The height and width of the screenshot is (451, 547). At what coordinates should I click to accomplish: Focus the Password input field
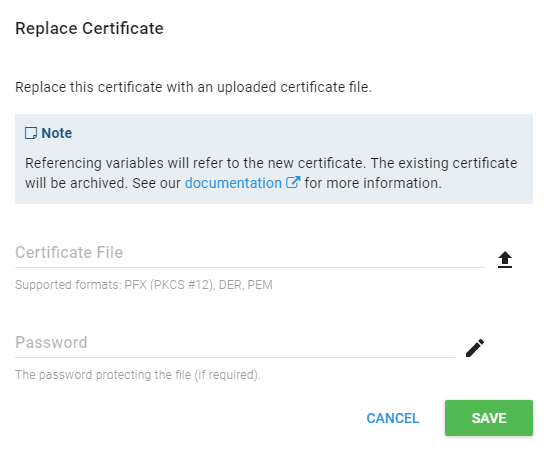pos(235,343)
